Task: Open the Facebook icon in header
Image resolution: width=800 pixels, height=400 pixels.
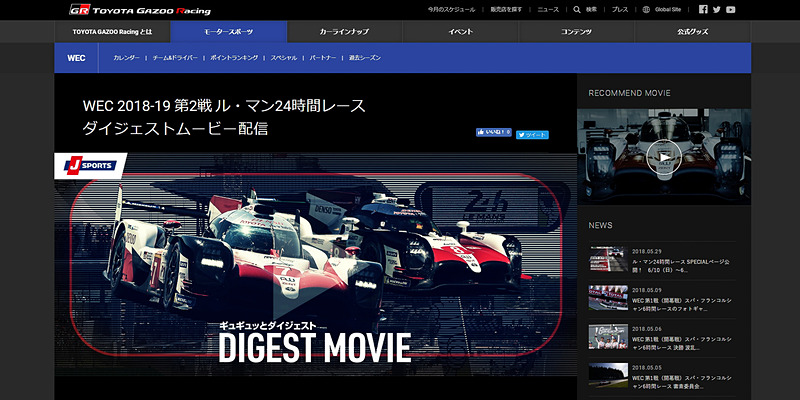Action: 703,9
